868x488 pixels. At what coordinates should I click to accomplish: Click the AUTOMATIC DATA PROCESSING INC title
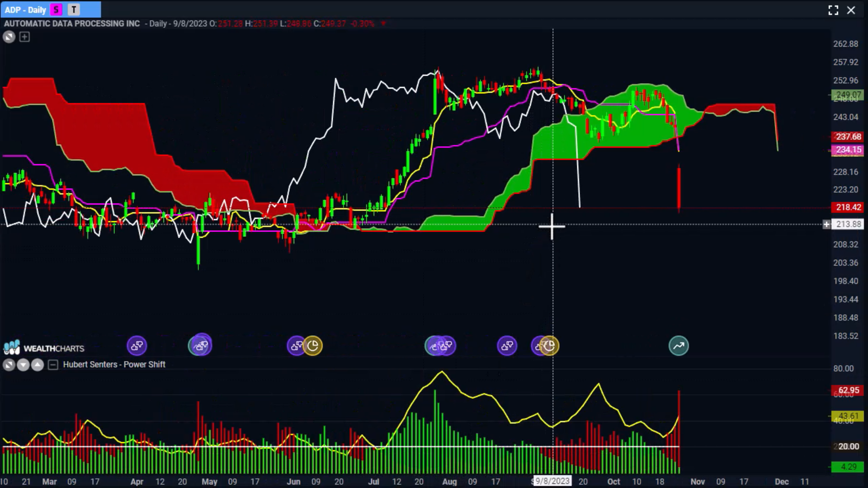coord(72,23)
